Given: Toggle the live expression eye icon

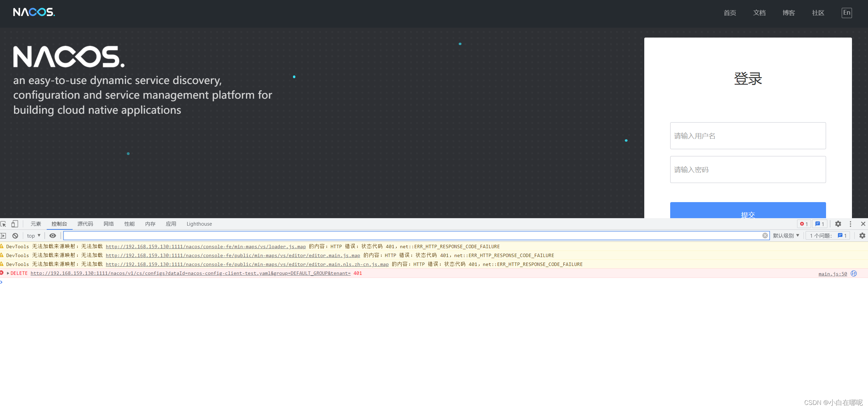Looking at the screenshot, I should (x=53, y=236).
